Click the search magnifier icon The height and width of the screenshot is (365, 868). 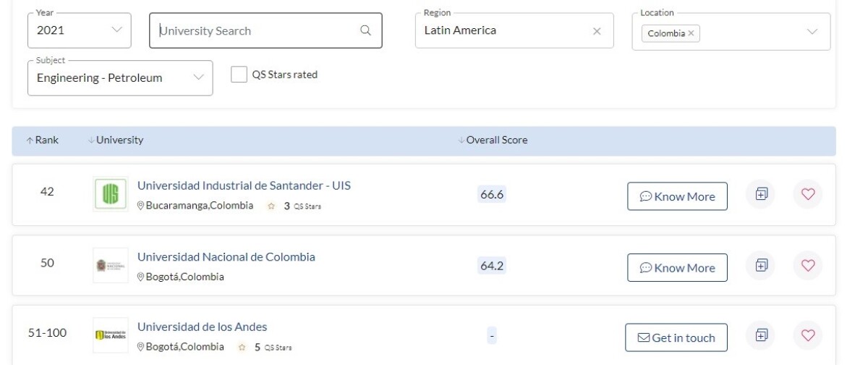[365, 30]
